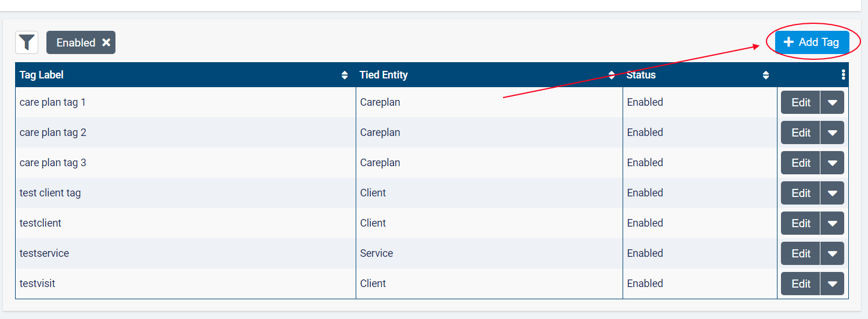Click the Add Tag button
868x319 pixels.
[812, 42]
